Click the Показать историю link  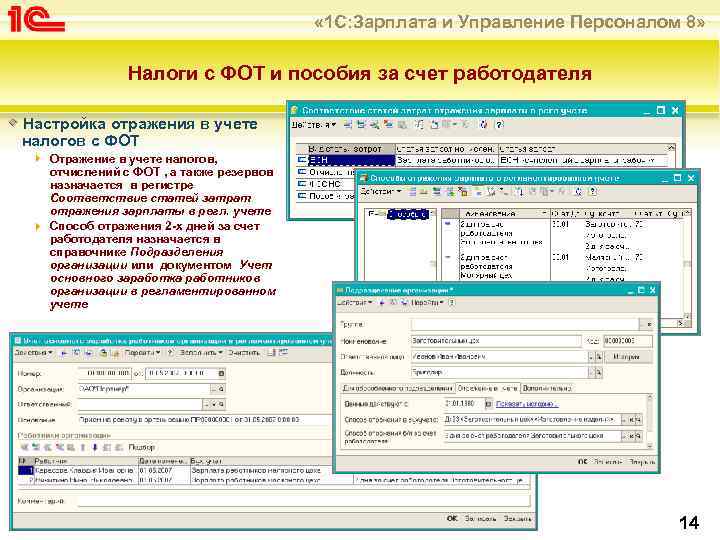527,404
